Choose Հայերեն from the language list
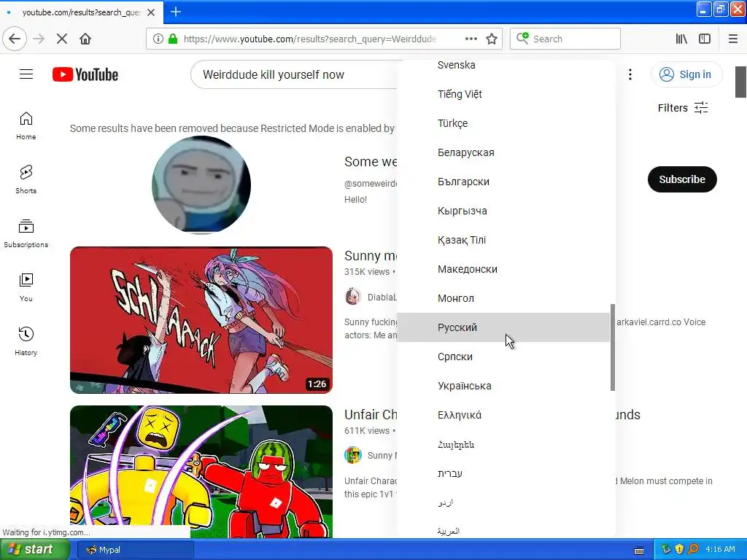This screenshot has height=560, width=747. coord(503,444)
